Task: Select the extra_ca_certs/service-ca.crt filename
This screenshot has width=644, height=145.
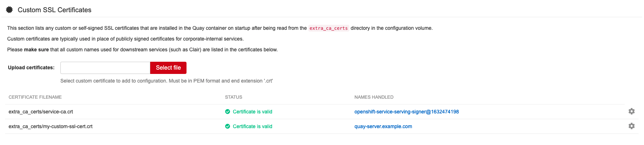Action: coord(41,112)
